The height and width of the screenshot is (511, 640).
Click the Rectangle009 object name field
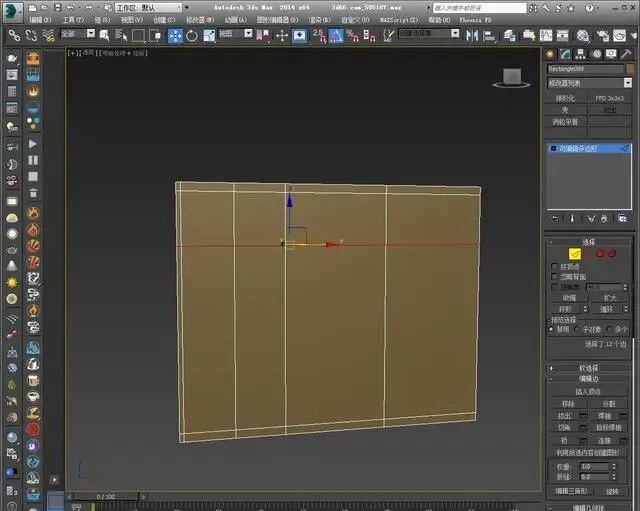point(585,69)
